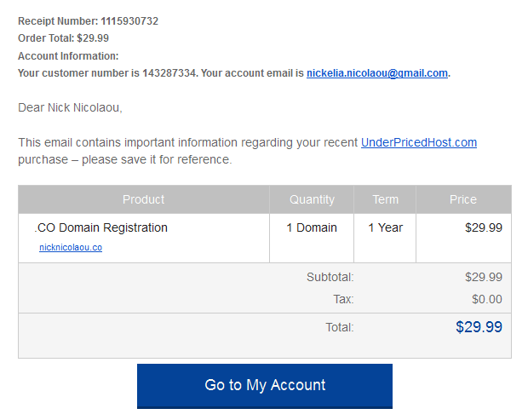Click the 1 Year term cell
Viewport: 528px width, 420px height.
[x=385, y=227]
